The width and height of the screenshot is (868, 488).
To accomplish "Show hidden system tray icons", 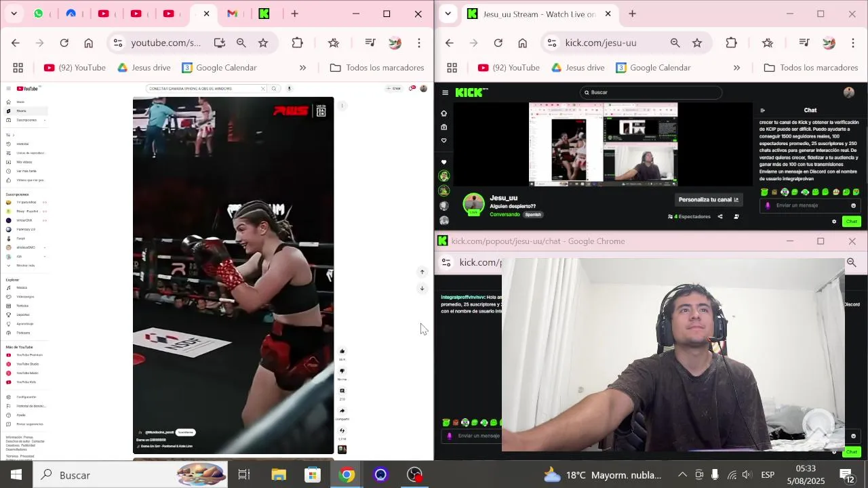I will [682, 475].
